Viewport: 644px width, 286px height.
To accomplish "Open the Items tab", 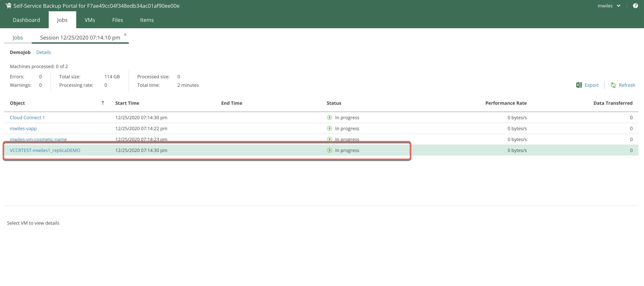I will [x=147, y=20].
